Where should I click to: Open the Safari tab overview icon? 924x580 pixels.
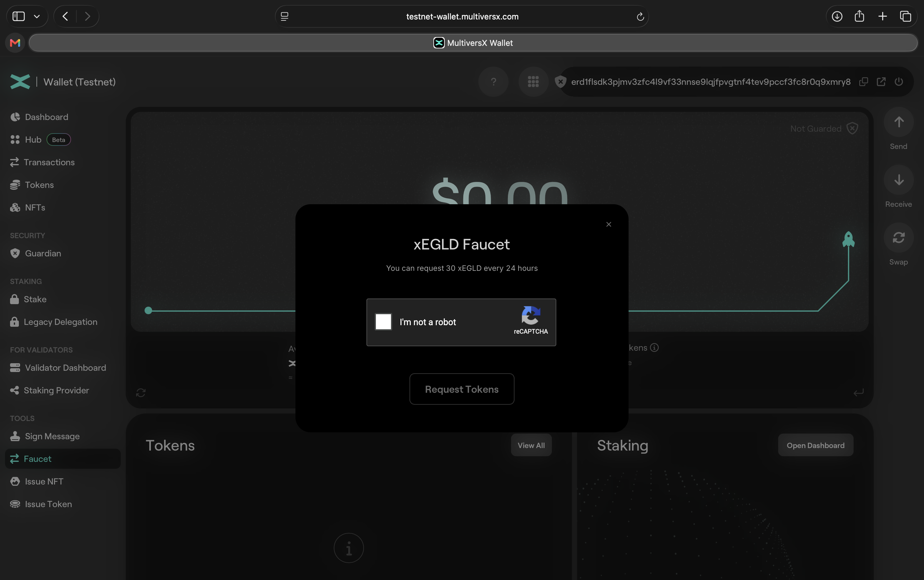tap(905, 16)
